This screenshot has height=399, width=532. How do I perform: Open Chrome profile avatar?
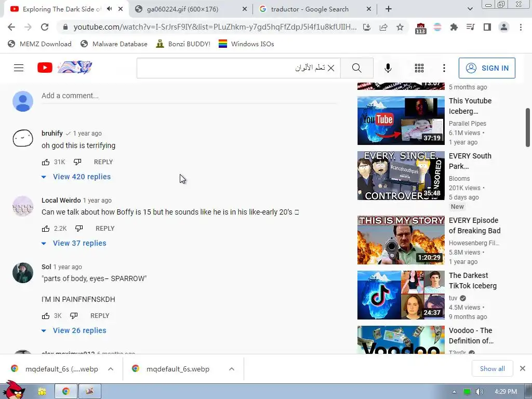click(x=504, y=27)
